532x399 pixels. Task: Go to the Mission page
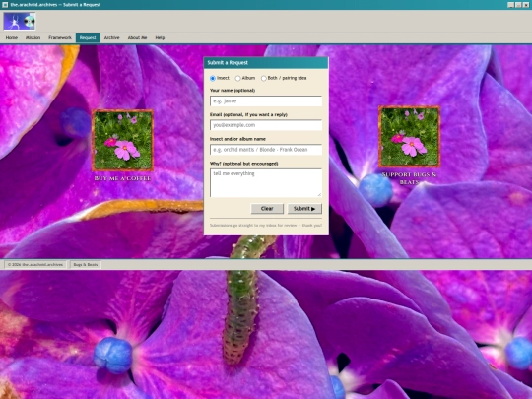[x=33, y=38]
